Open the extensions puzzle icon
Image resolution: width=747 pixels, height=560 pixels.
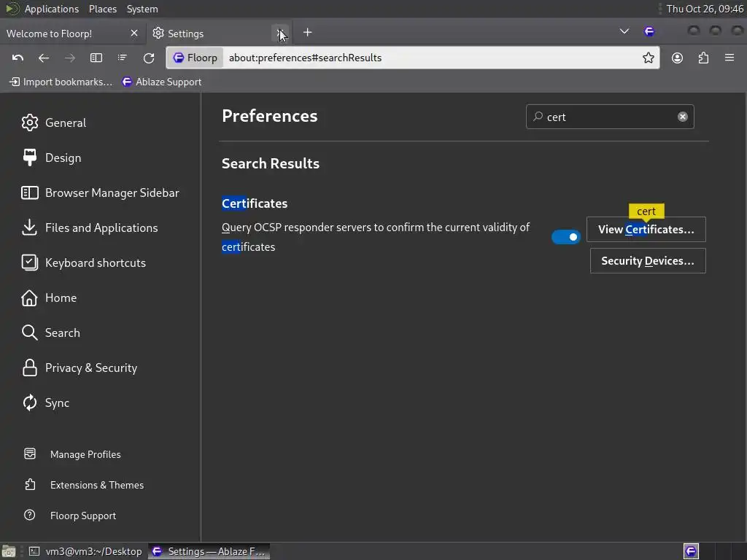tap(703, 58)
